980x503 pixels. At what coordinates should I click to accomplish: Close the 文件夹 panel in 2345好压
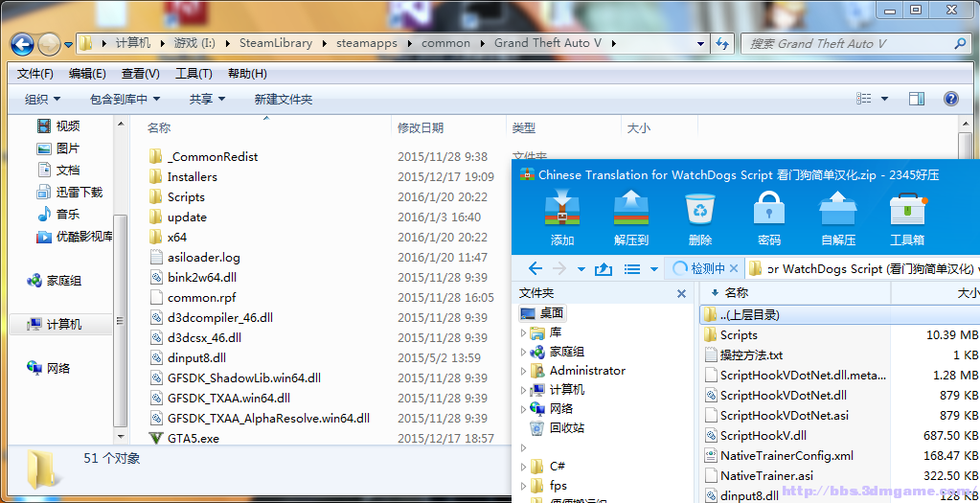(682, 293)
